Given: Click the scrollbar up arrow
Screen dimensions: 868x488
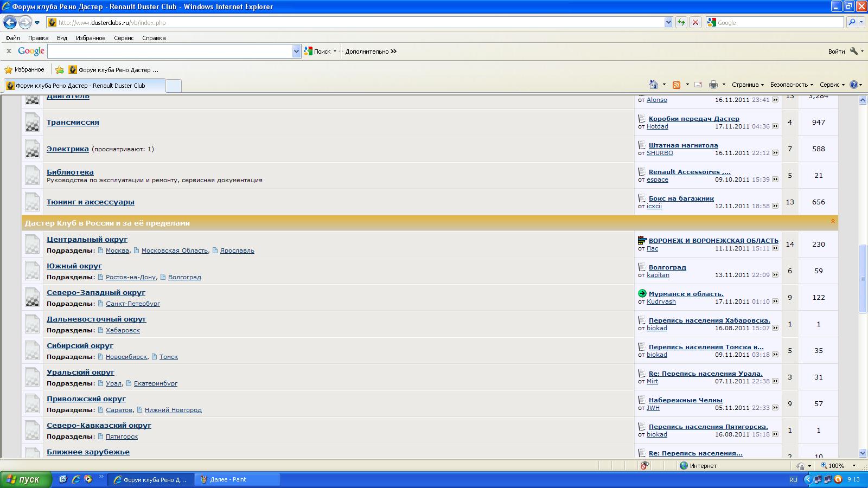Looking at the screenshot, I should [x=863, y=100].
